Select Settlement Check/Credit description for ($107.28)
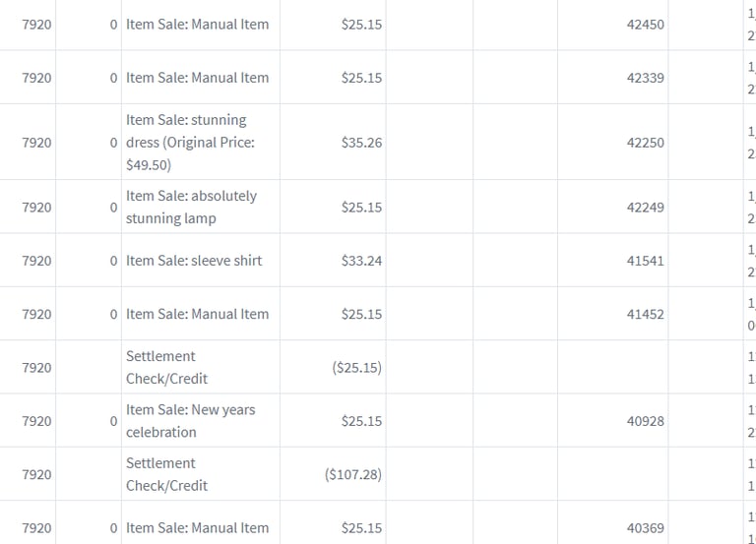Viewport: 756px width, 544px height. [166, 474]
